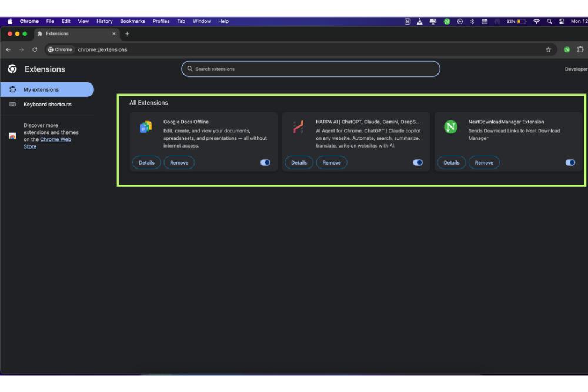Open the History menu
Viewport: 588px width, 392px height.
click(x=104, y=21)
